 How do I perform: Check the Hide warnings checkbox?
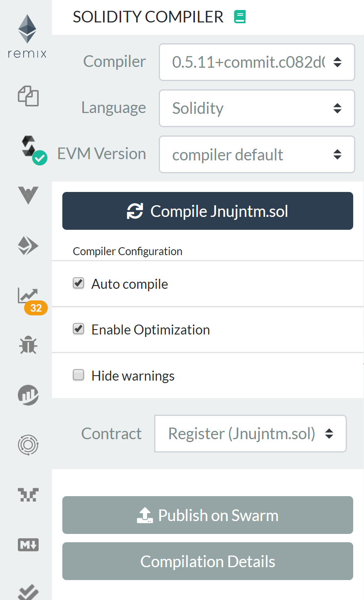(79, 375)
